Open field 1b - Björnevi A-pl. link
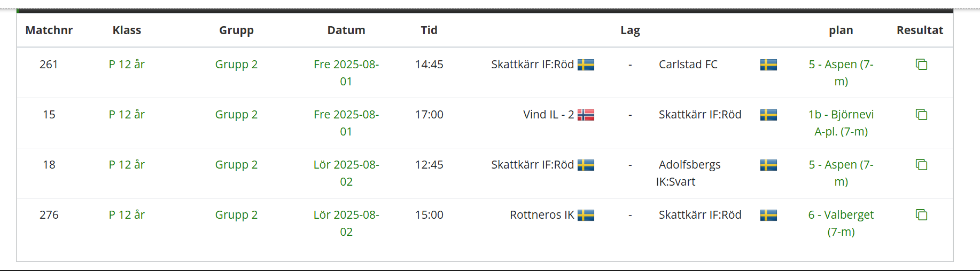This screenshot has height=271, width=980. point(841,123)
